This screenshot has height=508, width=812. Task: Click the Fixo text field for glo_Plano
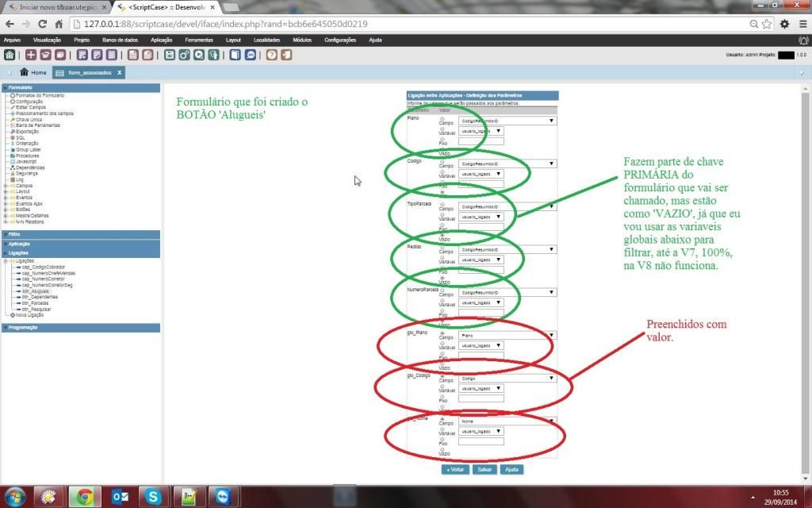[481, 355]
